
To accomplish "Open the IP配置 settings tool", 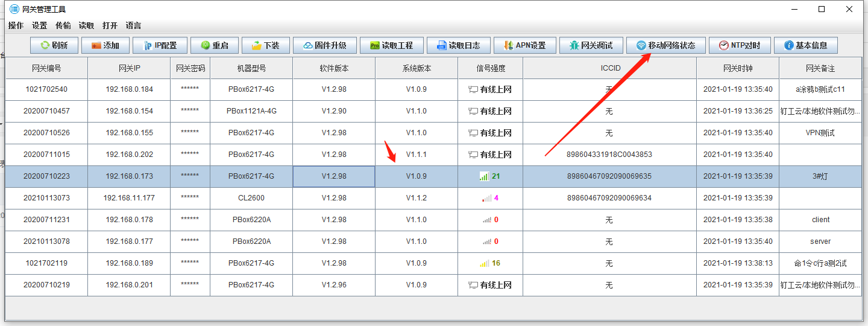I will 159,45.
